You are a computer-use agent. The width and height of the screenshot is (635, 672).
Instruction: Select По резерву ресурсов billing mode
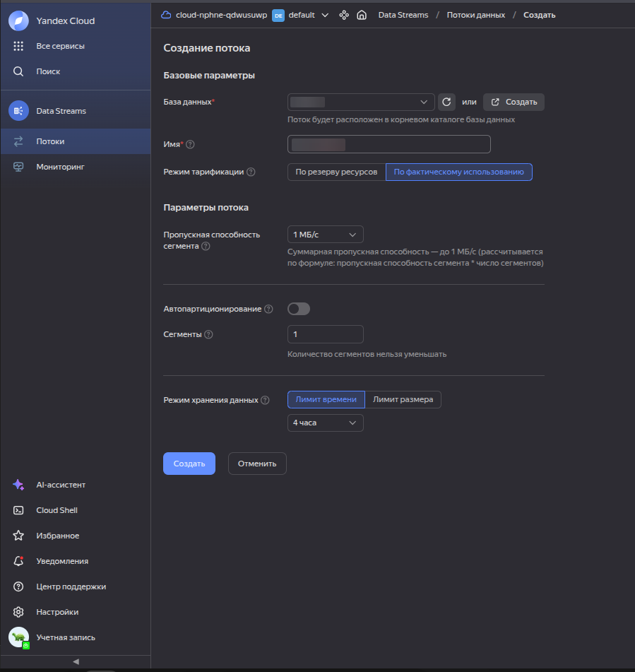click(336, 172)
